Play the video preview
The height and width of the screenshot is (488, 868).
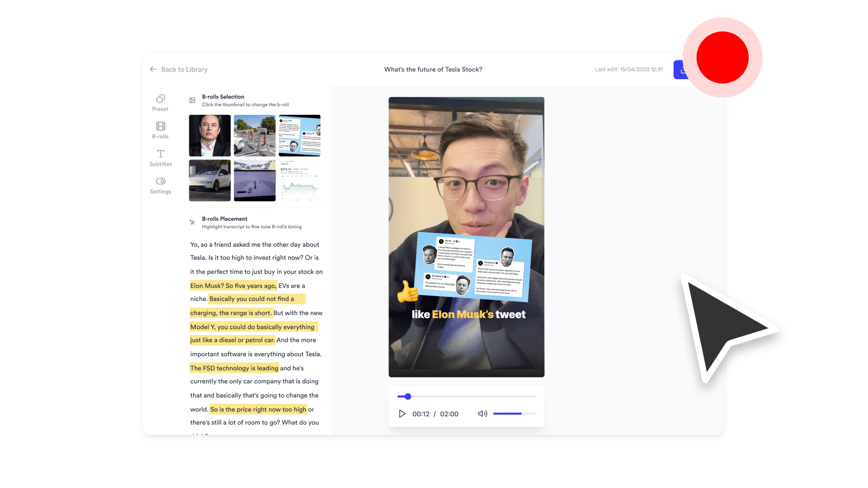(x=402, y=414)
